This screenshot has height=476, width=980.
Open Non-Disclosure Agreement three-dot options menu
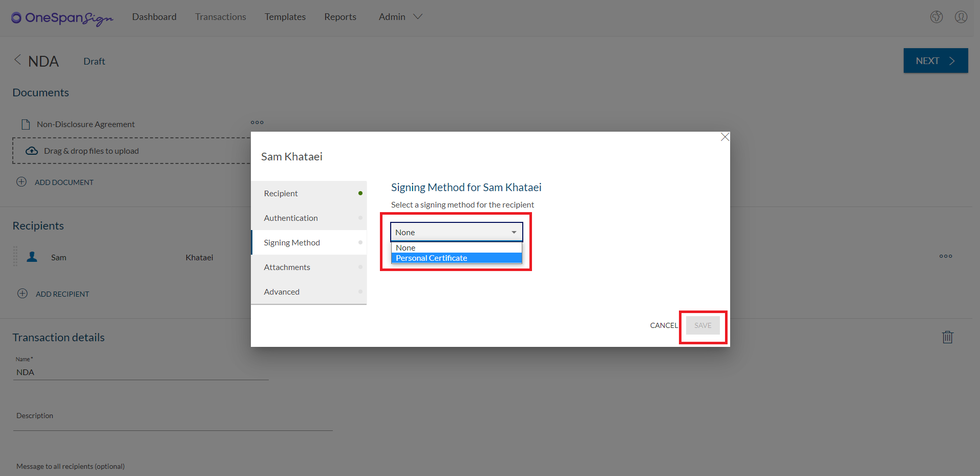pyautogui.click(x=257, y=122)
